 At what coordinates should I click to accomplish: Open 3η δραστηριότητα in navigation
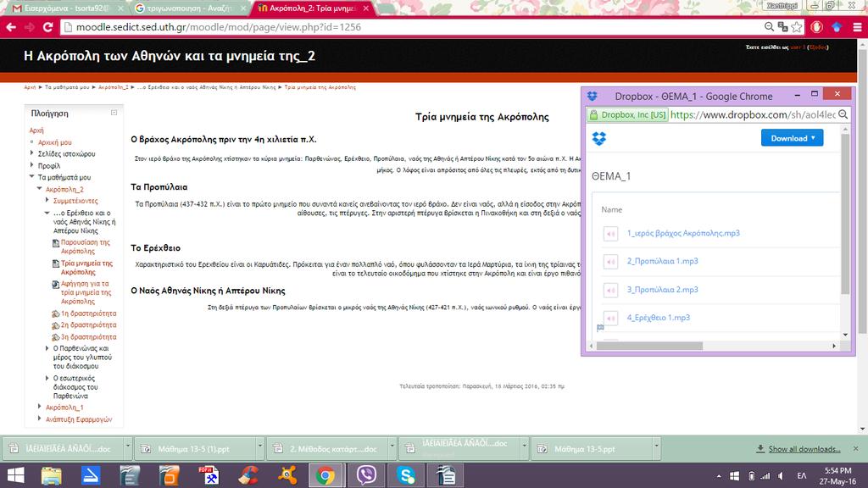coord(88,337)
